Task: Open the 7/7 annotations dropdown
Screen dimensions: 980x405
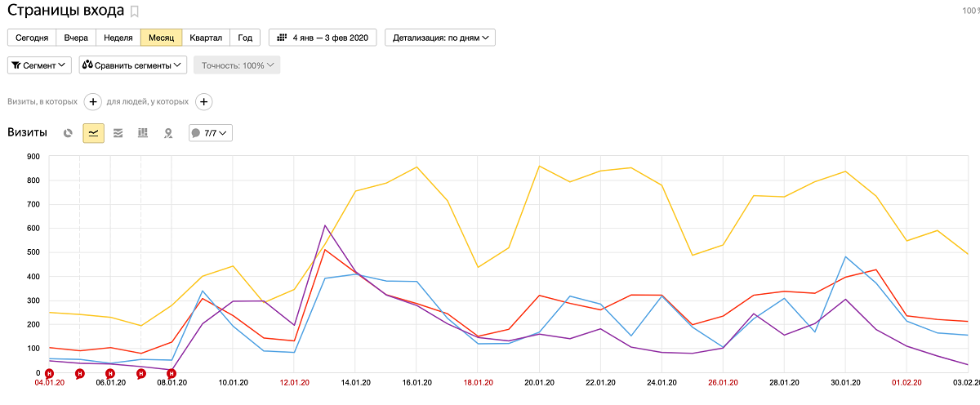Action: coord(211,133)
